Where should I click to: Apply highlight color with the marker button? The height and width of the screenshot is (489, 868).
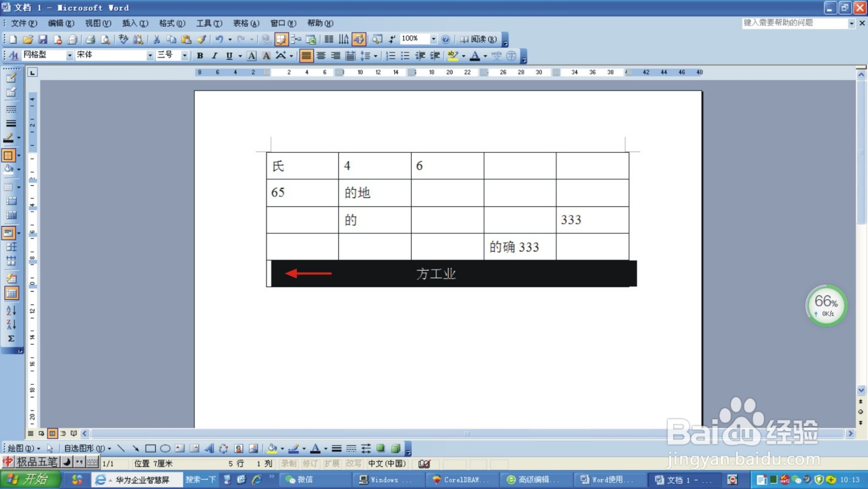(x=453, y=55)
